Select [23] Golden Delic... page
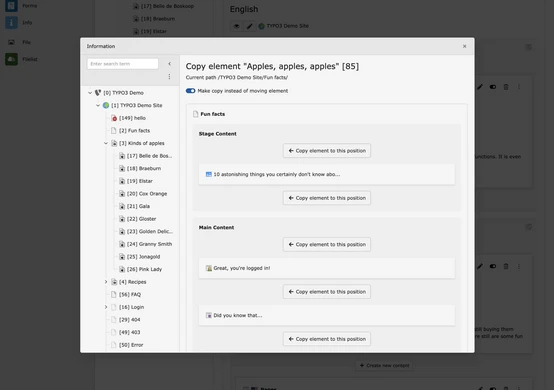The image size is (554, 390). pos(150,231)
